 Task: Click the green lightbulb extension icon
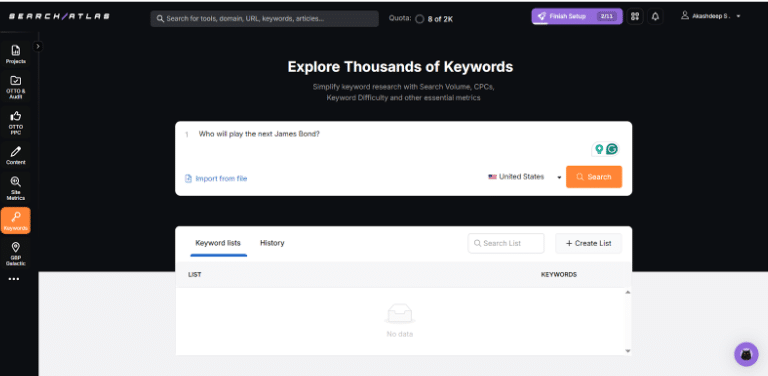pyautogui.click(x=599, y=149)
